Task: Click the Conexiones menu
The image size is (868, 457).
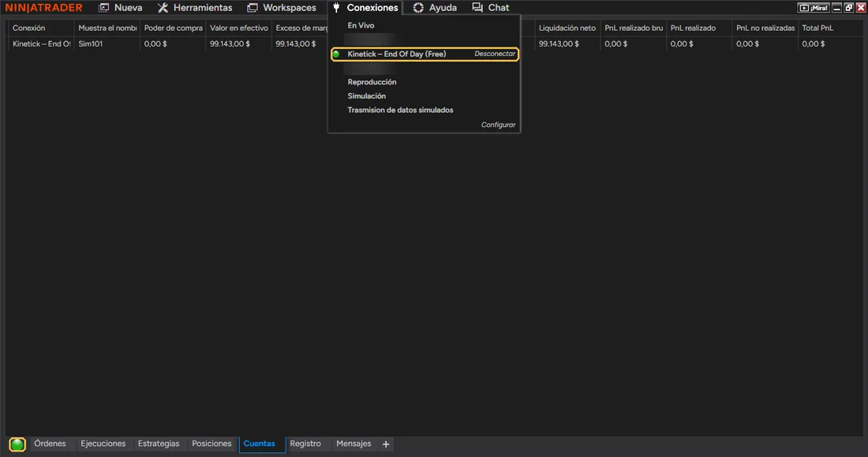Action: [365, 8]
